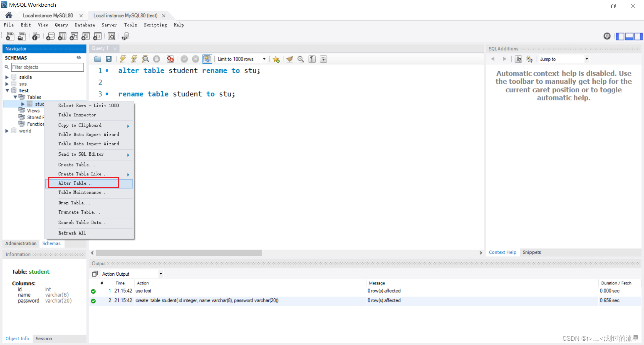Screen dimensions: 644x345
Task: Toggle invisible characters display
Action: [x=312, y=59]
